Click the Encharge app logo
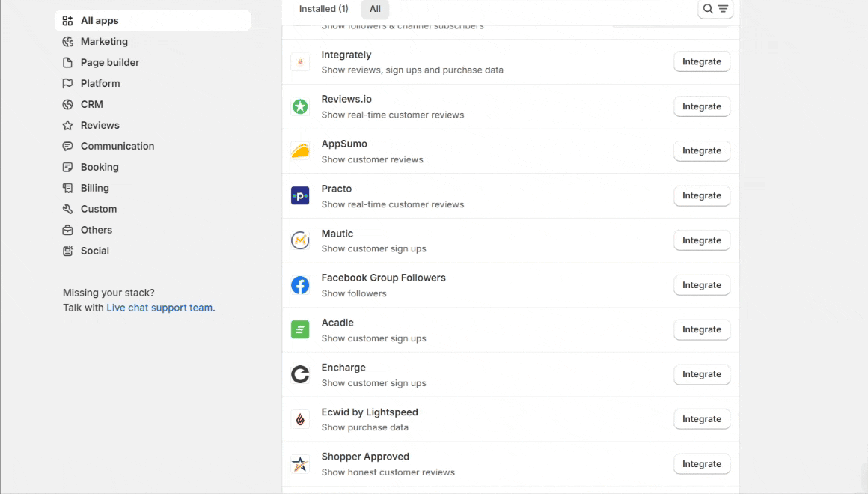This screenshot has height=494, width=868. point(300,374)
